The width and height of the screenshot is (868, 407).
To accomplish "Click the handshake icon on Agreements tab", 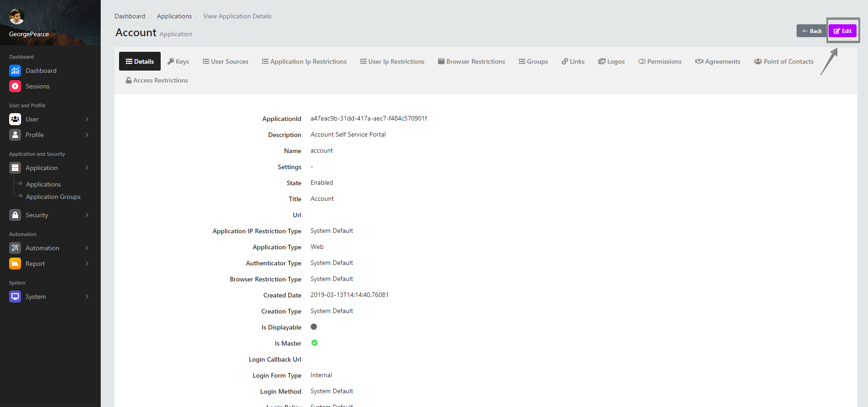I will click(x=699, y=61).
